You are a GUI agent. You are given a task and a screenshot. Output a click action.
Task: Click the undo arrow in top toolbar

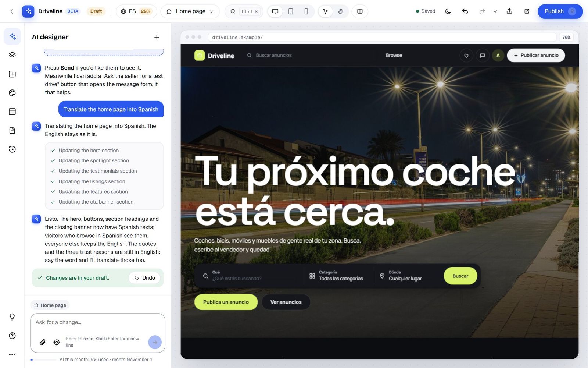pyautogui.click(x=465, y=11)
